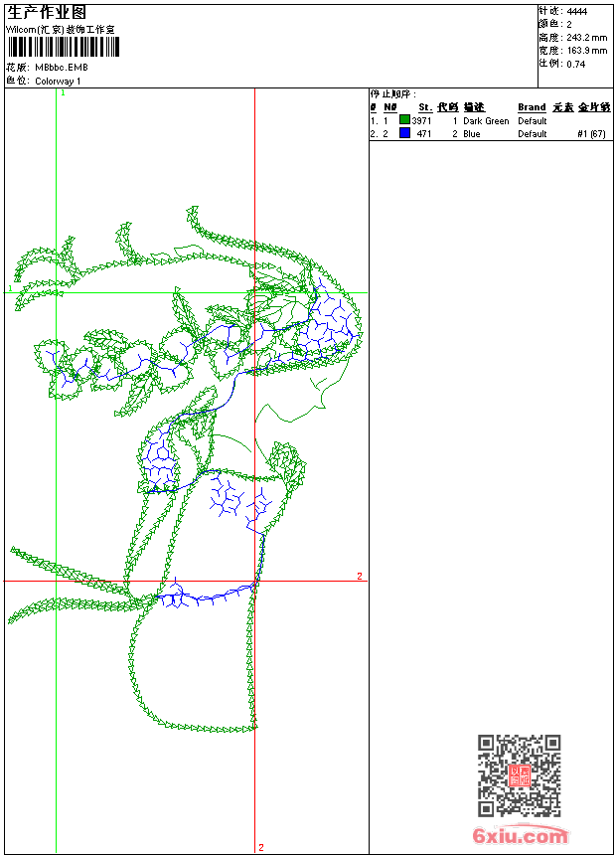The width and height of the screenshot is (616, 855).
Task: Click the 停止顺序 stop sequence heading
Action: click(x=393, y=93)
